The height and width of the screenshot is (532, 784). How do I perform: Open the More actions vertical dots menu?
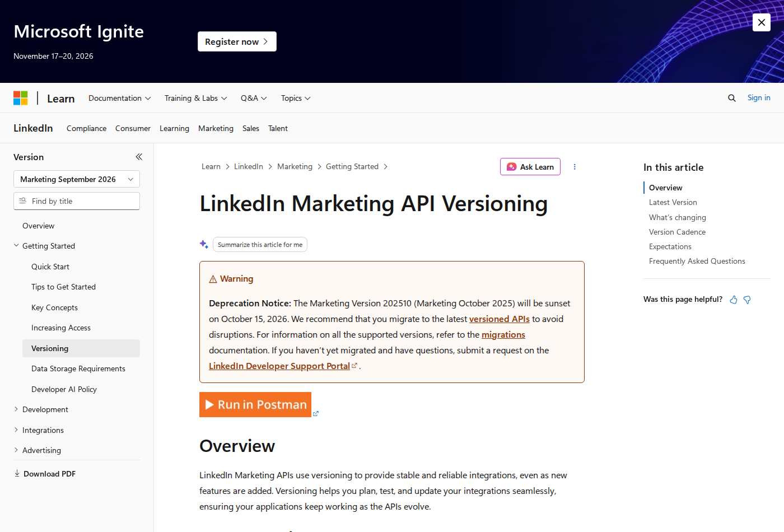coord(575,167)
